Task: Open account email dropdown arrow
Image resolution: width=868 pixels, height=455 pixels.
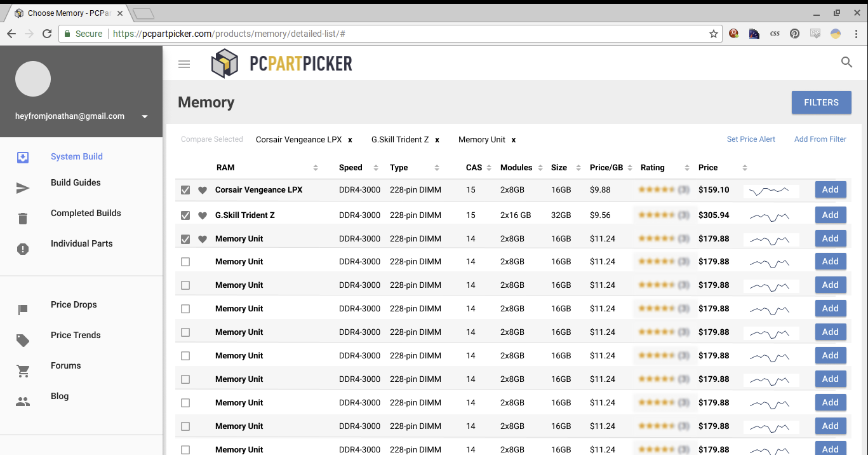Action: click(x=145, y=116)
